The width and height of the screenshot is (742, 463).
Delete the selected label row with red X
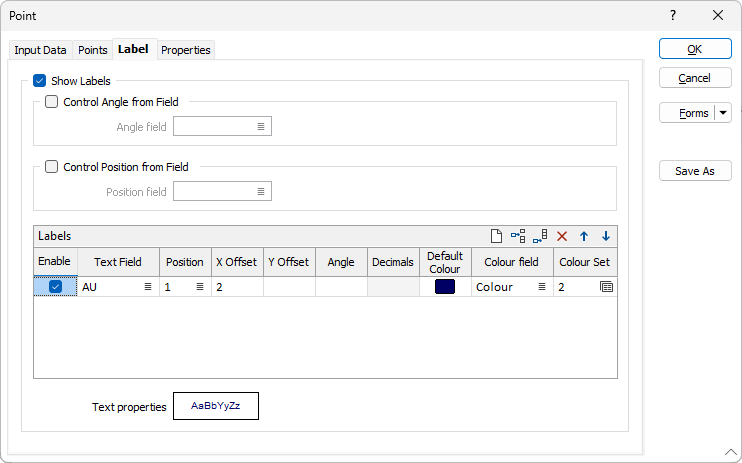click(562, 236)
